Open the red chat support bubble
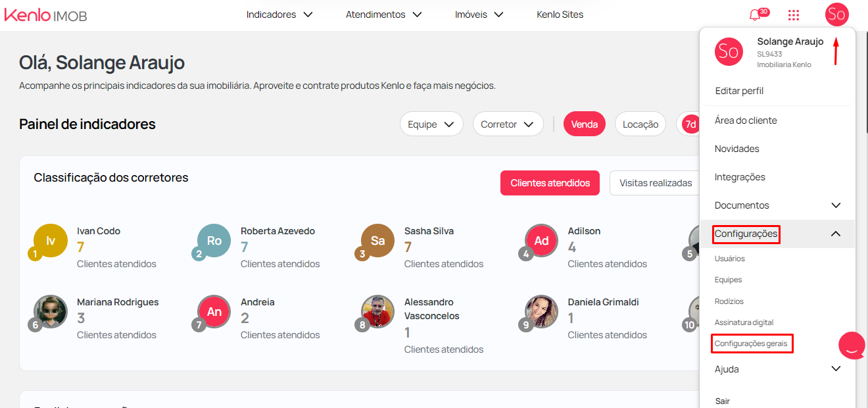 pyautogui.click(x=852, y=345)
